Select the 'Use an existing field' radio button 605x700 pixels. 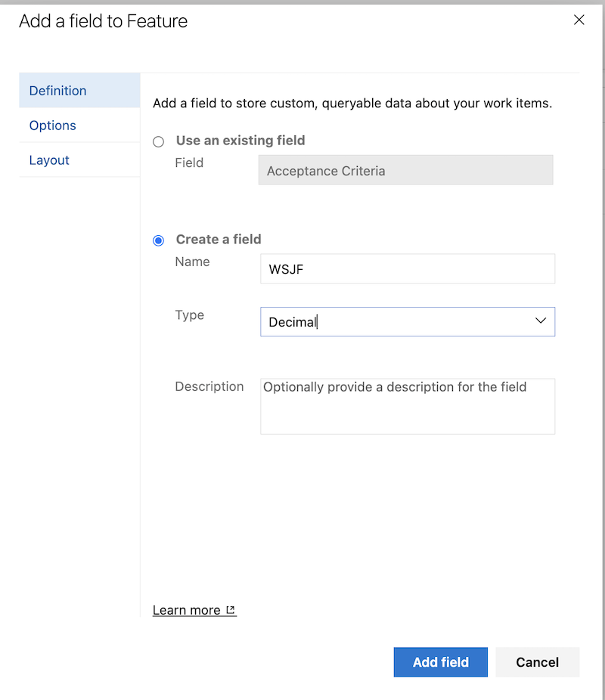[158, 141]
